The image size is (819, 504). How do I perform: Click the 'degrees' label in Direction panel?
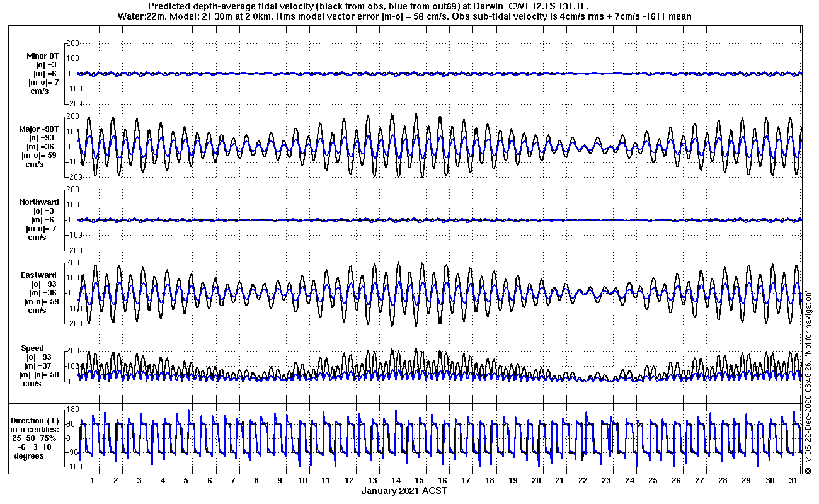[x=29, y=455]
